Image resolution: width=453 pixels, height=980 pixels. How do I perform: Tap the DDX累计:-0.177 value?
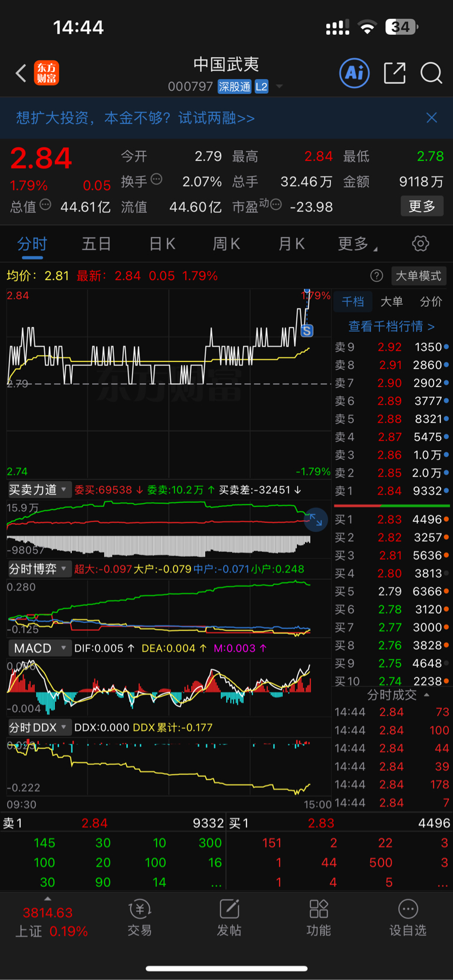coord(173,728)
